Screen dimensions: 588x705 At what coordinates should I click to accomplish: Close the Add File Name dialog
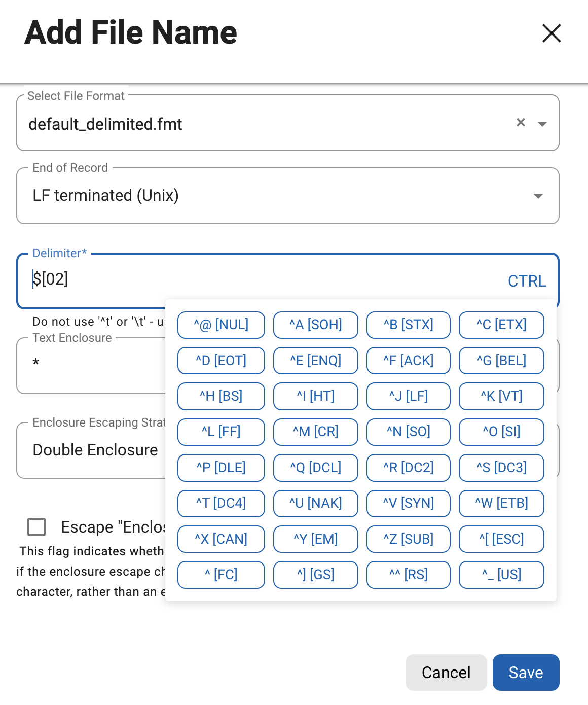(552, 33)
